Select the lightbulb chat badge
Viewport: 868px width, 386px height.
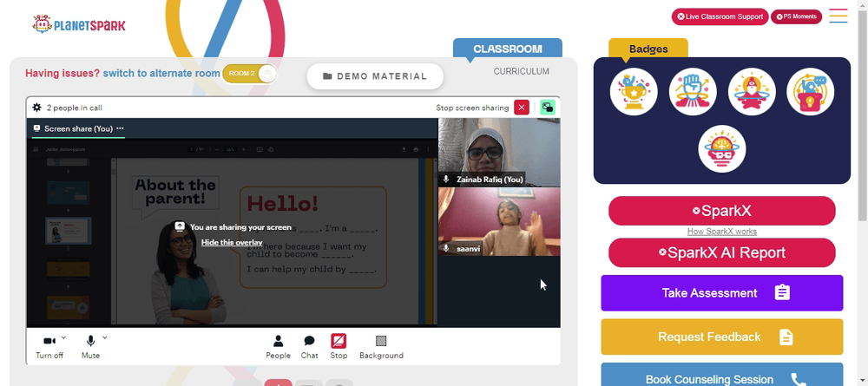click(811, 92)
